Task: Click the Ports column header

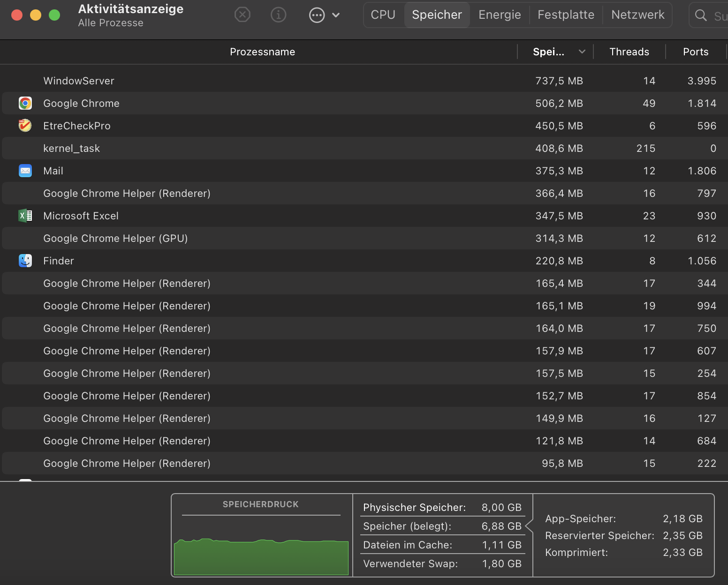Action: [x=695, y=52]
